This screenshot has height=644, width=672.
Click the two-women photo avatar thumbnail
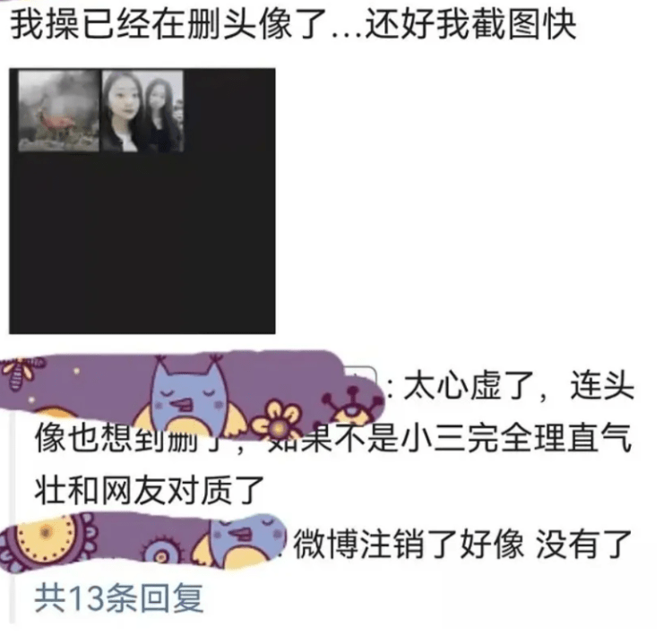click(x=142, y=111)
